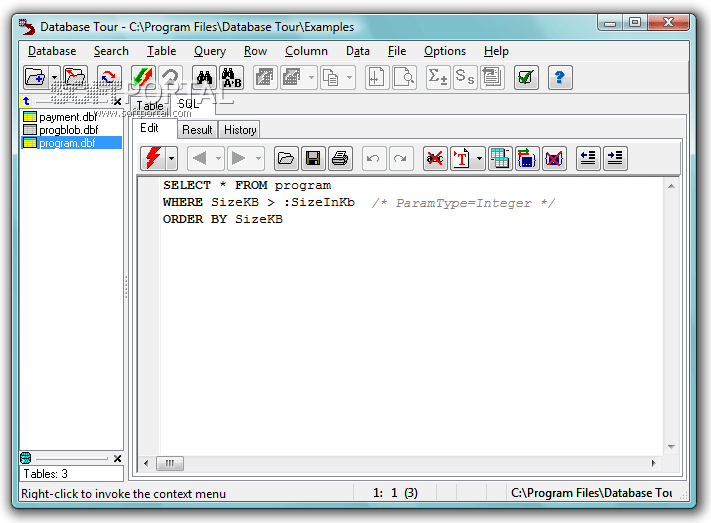The image size is (711, 523).
Task: Open the Column menu
Action: tap(306, 51)
